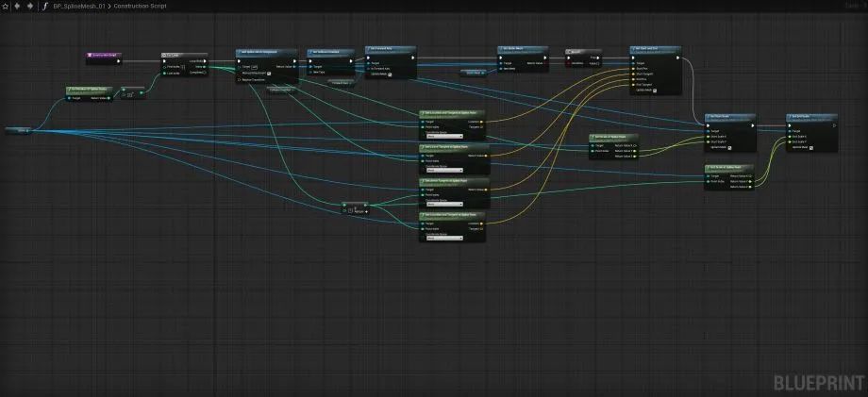Click the Branch True exec pin
The height and width of the screenshot is (397, 868).
pos(598,58)
